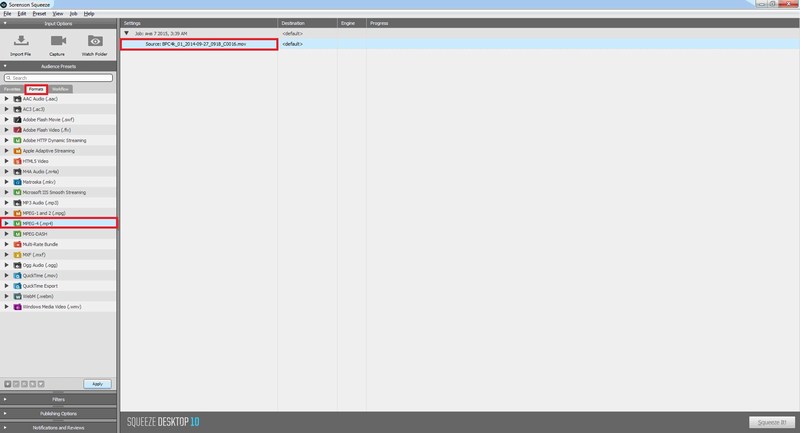800x433 pixels.
Task: Click the Multi-Rate Bundle icon
Action: coord(17,244)
